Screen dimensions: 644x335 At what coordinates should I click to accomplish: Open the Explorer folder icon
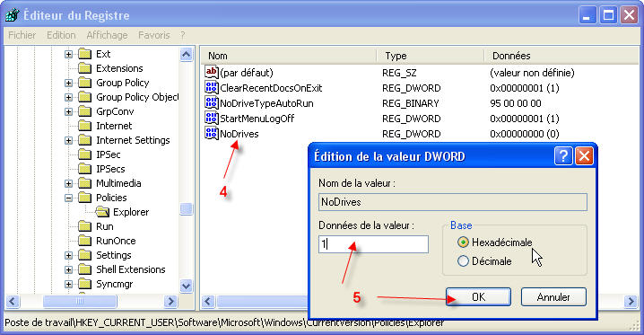point(102,212)
